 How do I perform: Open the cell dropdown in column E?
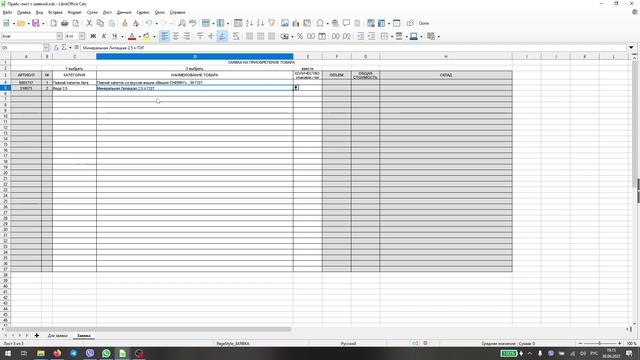coord(296,88)
